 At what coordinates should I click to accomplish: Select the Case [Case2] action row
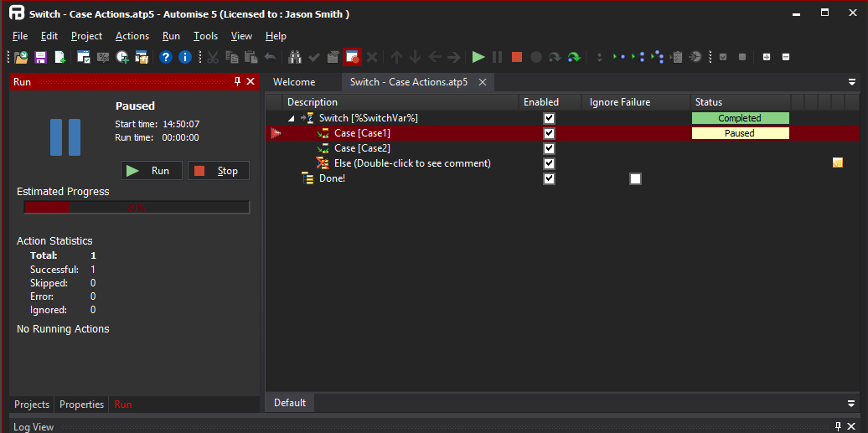pos(562,148)
